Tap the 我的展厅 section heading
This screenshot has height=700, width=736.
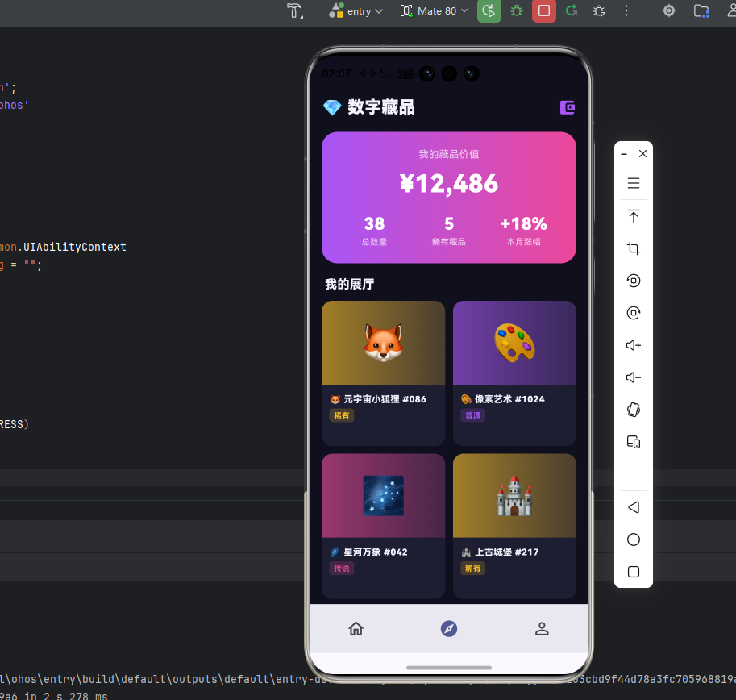pyautogui.click(x=349, y=284)
